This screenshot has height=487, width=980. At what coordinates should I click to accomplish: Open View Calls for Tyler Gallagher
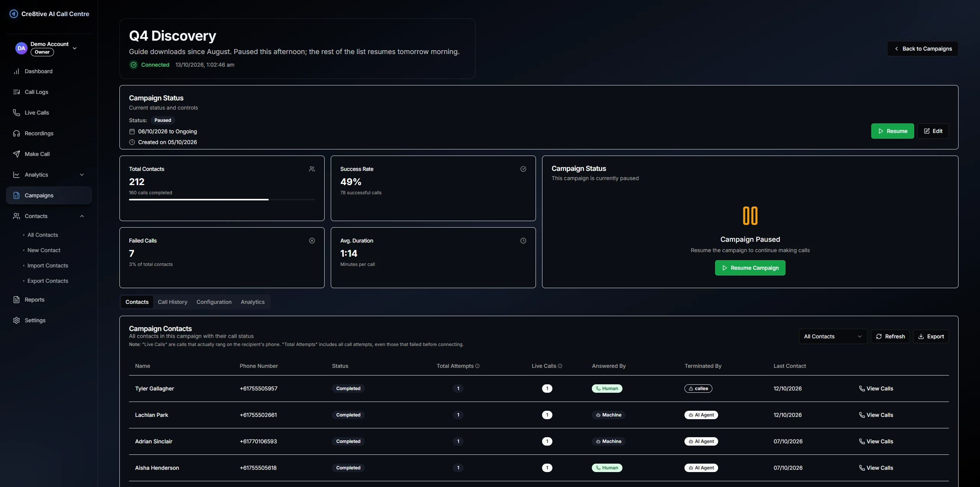pyautogui.click(x=876, y=389)
